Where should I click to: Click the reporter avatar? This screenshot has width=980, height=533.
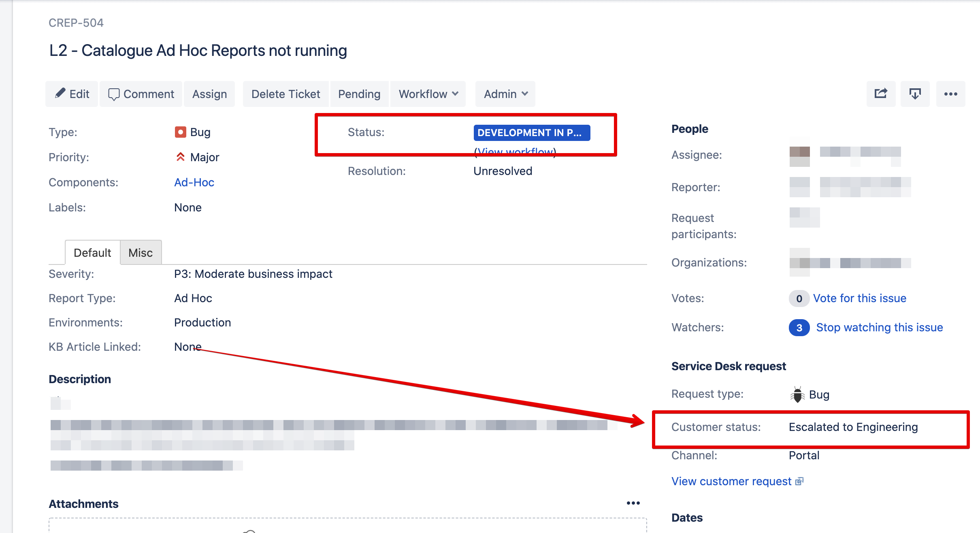coord(799,187)
